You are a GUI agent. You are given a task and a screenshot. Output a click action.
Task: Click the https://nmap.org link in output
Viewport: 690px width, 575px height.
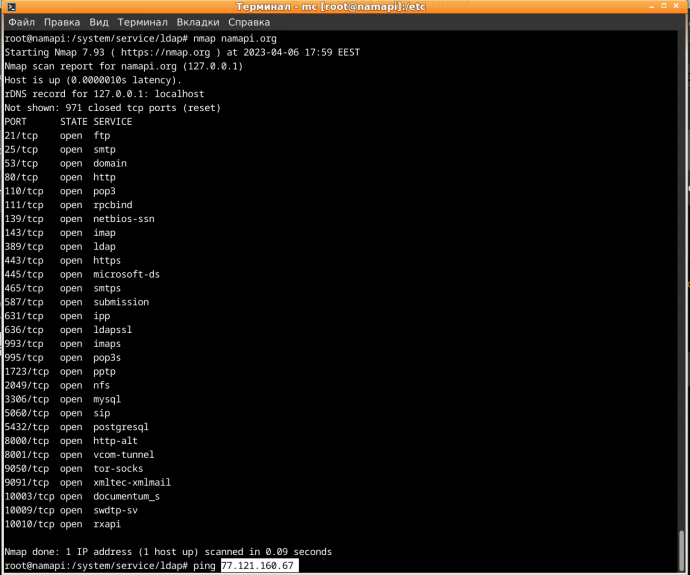pyautogui.click(x=173, y=52)
